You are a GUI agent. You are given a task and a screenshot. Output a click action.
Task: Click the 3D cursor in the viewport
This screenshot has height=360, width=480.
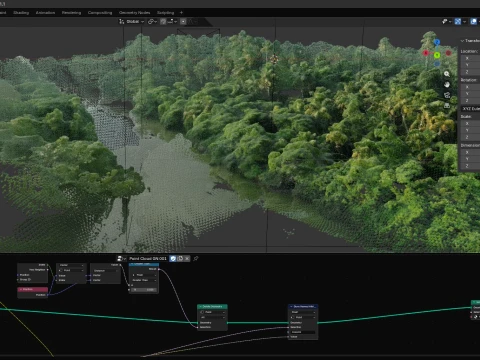(x=274, y=59)
